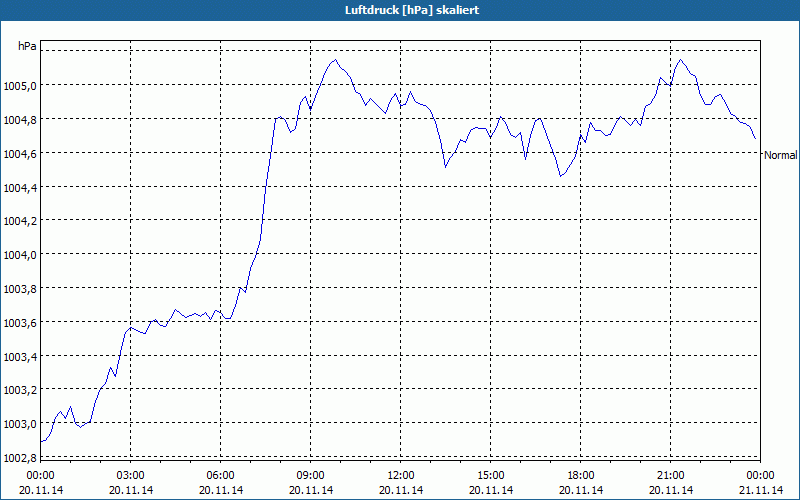Click the 1003,4 y-axis value

click(20, 356)
